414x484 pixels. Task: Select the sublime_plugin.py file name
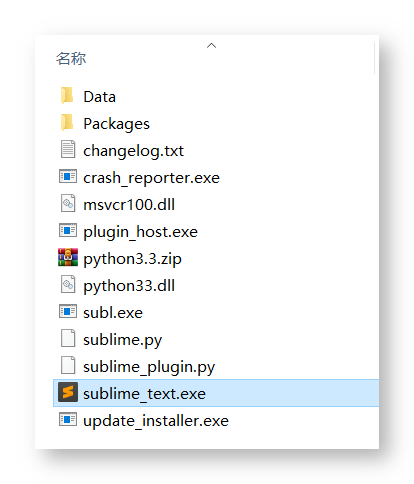pos(149,367)
